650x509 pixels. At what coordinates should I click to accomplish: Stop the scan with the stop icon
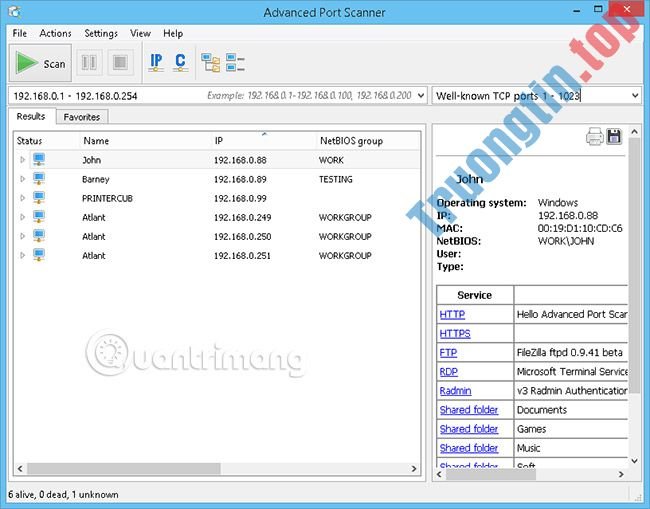pyautogui.click(x=120, y=63)
